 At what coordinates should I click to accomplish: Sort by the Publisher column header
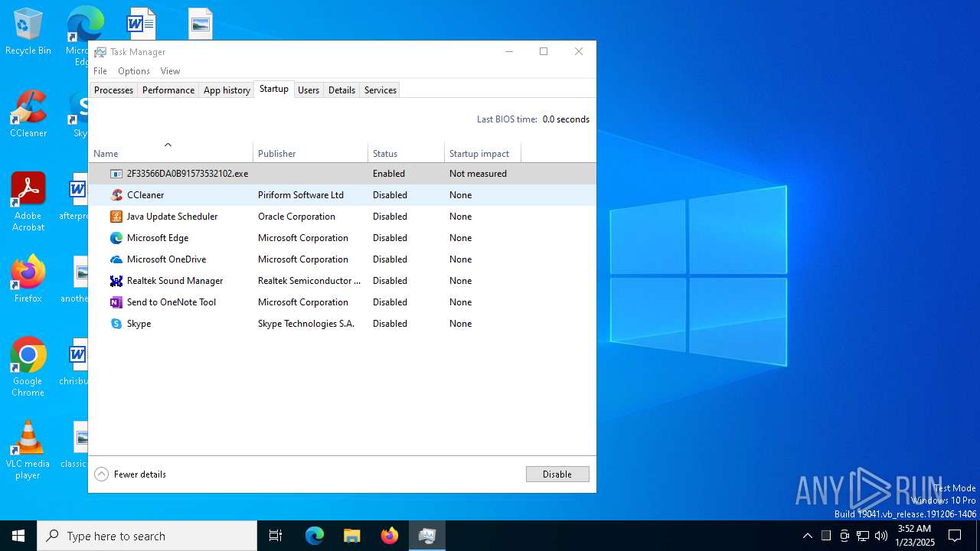[311, 153]
